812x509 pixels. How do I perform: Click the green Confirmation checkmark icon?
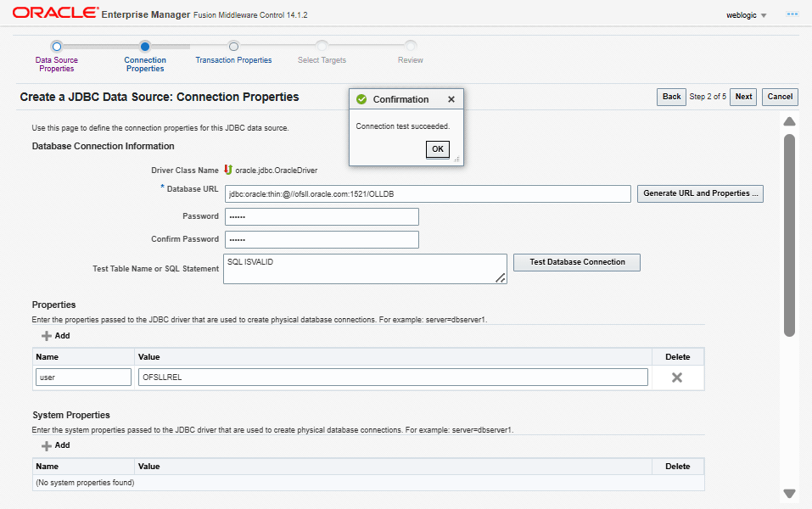pos(361,99)
